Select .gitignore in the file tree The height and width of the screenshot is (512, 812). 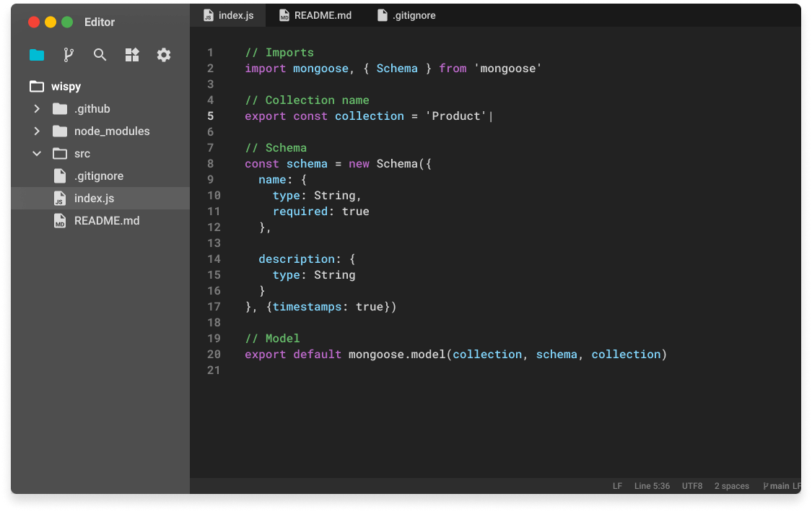(100, 176)
